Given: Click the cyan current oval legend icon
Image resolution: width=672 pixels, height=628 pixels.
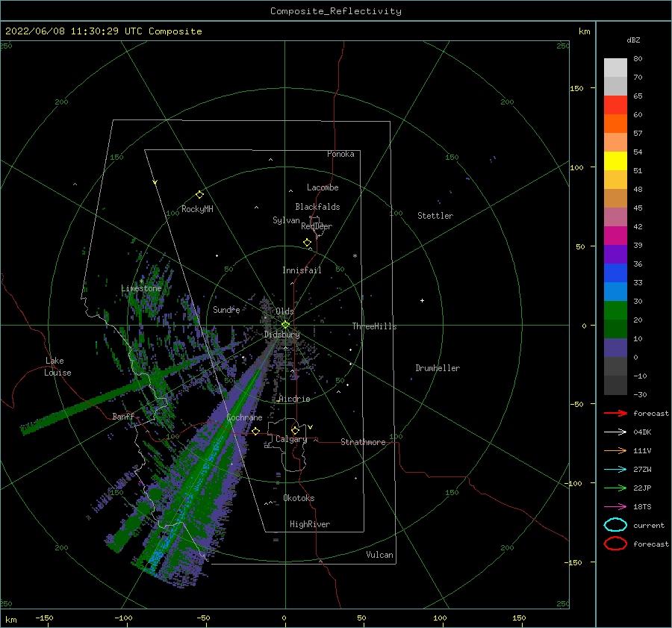Looking at the screenshot, I should click(615, 525).
